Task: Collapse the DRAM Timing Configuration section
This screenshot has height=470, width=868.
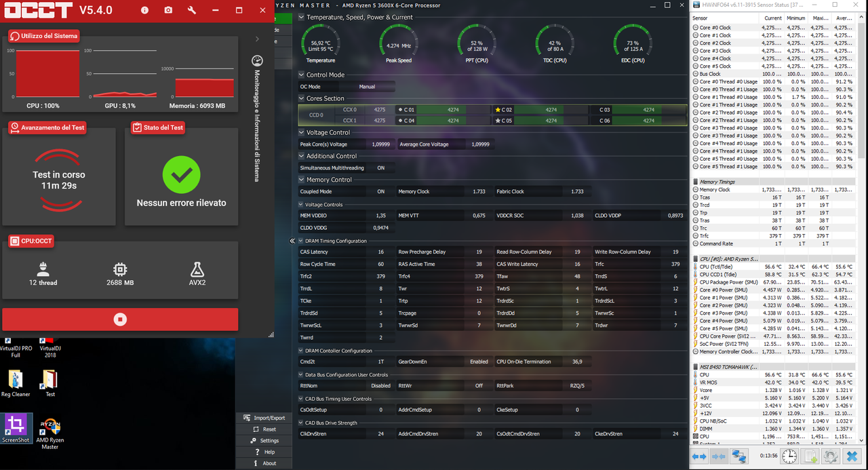Action: coord(301,241)
